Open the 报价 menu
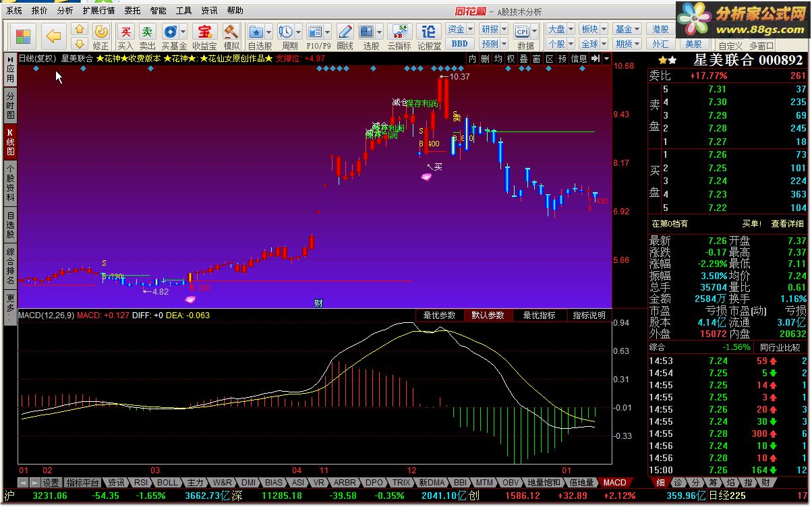 [x=39, y=11]
